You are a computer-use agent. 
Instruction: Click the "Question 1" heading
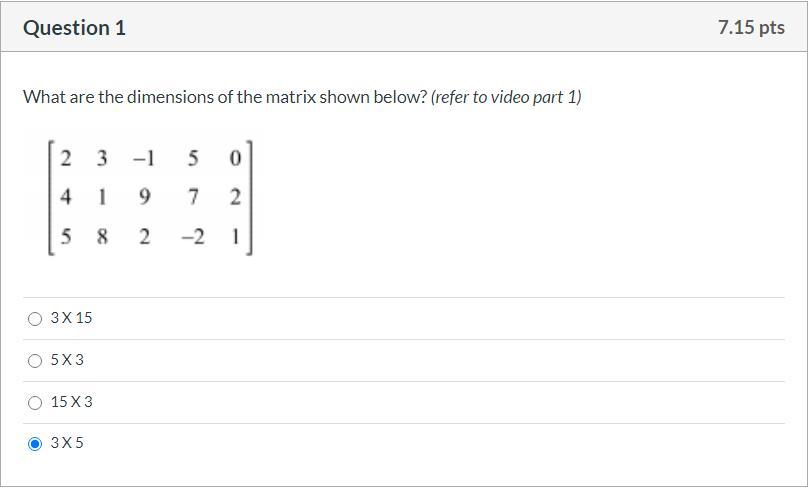point(74,28)
